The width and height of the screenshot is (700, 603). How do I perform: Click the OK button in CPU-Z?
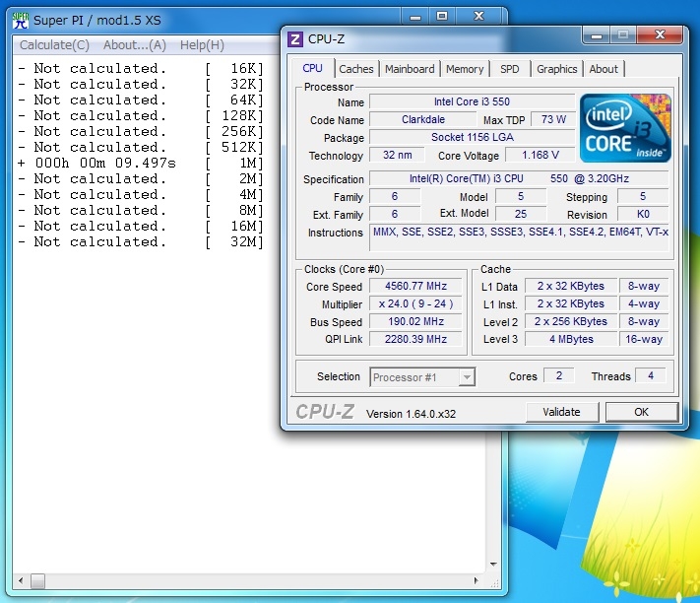[x=642, y=412]
